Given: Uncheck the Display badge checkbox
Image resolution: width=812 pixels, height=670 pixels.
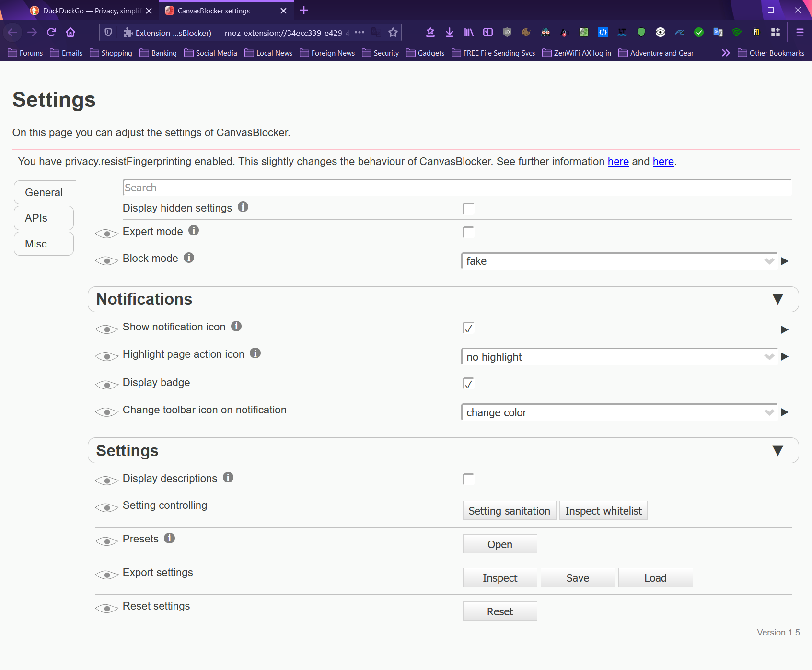Looking at the screenshot, I should point(468,383).
